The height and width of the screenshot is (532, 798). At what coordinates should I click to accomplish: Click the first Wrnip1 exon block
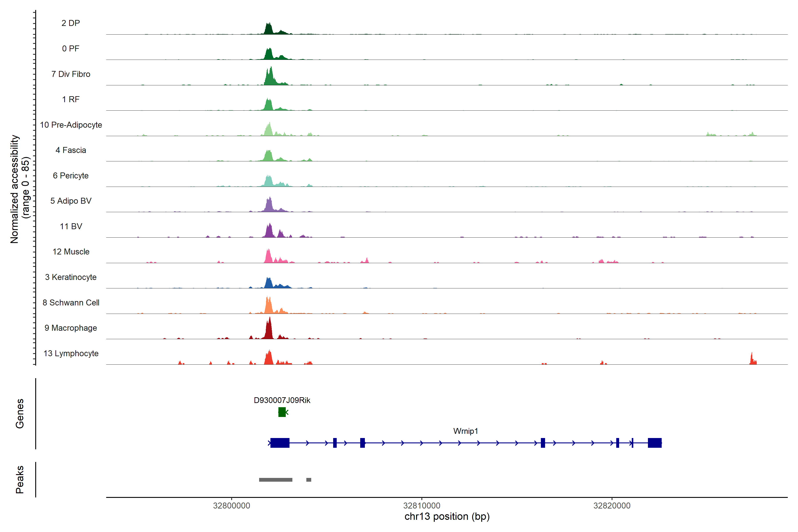(x=280, y=443)
